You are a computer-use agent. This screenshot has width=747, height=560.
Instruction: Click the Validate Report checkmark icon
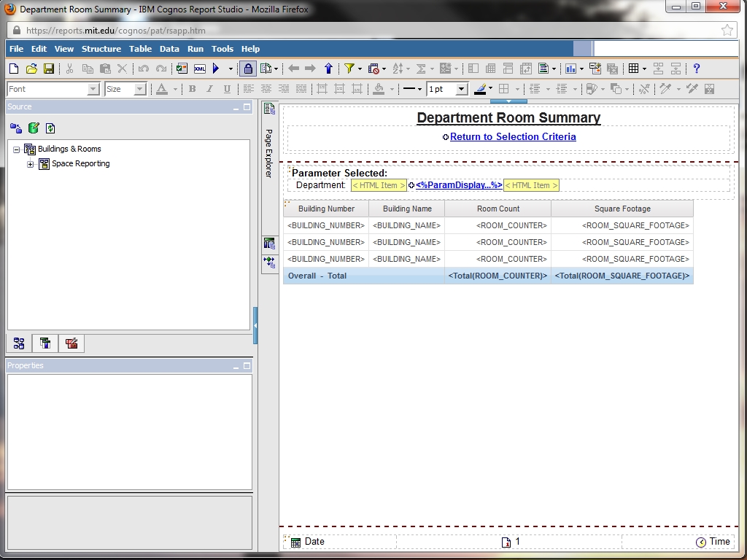pos(181,69)
